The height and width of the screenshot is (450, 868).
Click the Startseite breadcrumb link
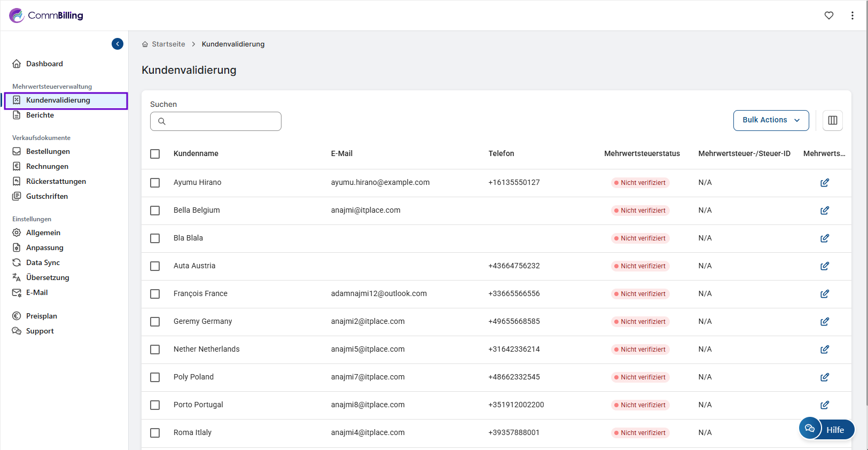[168, 44]
